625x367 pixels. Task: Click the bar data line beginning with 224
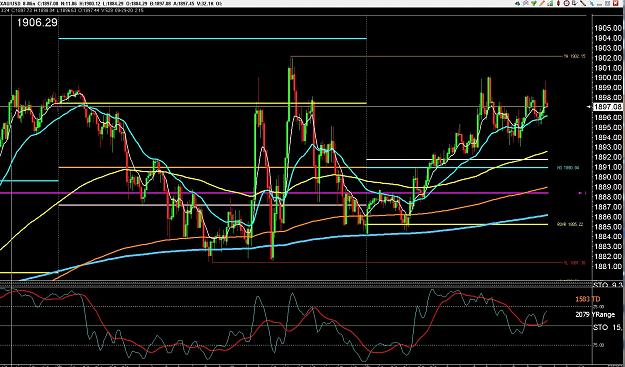[72, 10]
